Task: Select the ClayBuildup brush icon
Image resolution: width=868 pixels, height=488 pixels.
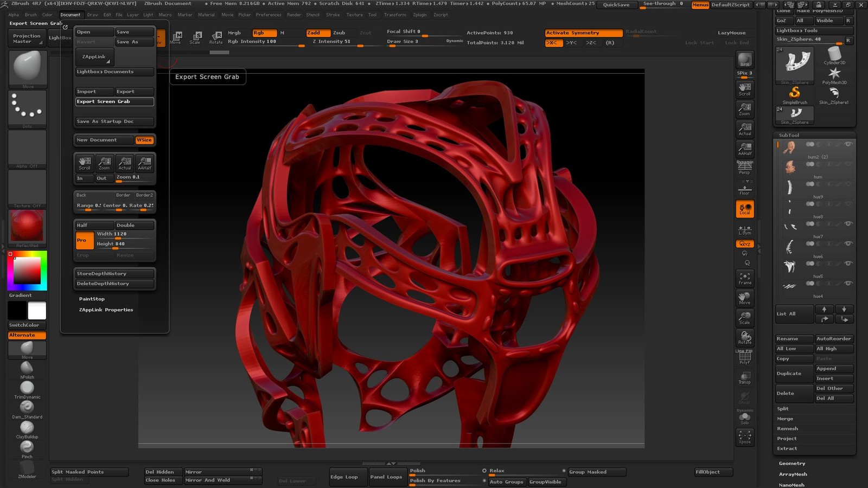Action: point(27,429)
